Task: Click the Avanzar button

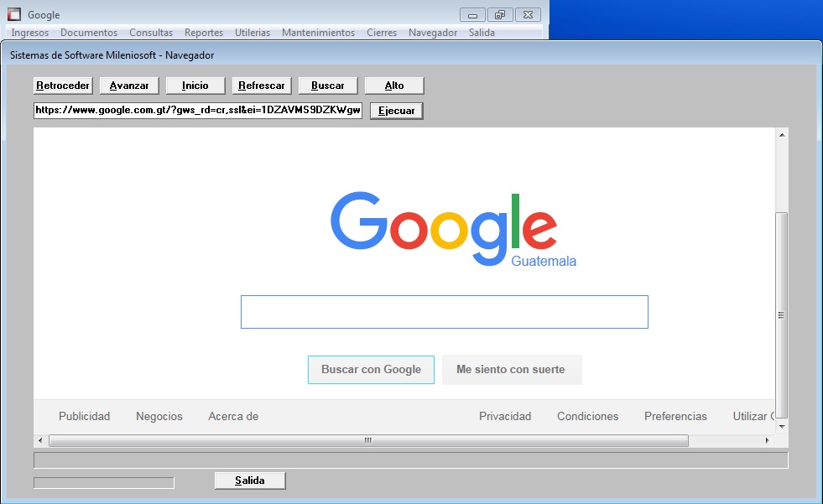Action: pyautogui.click(x=129, y=86)
